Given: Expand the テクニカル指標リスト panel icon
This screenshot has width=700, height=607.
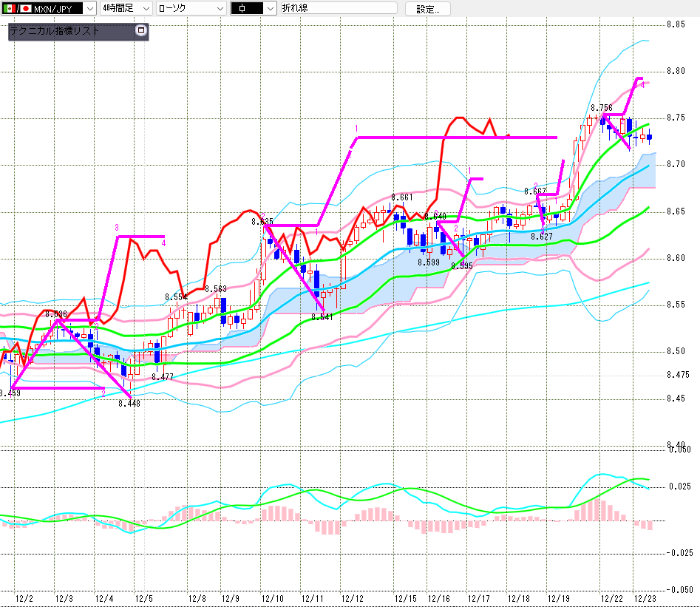Looking at the screenshot, I should (x=142, y=31).
